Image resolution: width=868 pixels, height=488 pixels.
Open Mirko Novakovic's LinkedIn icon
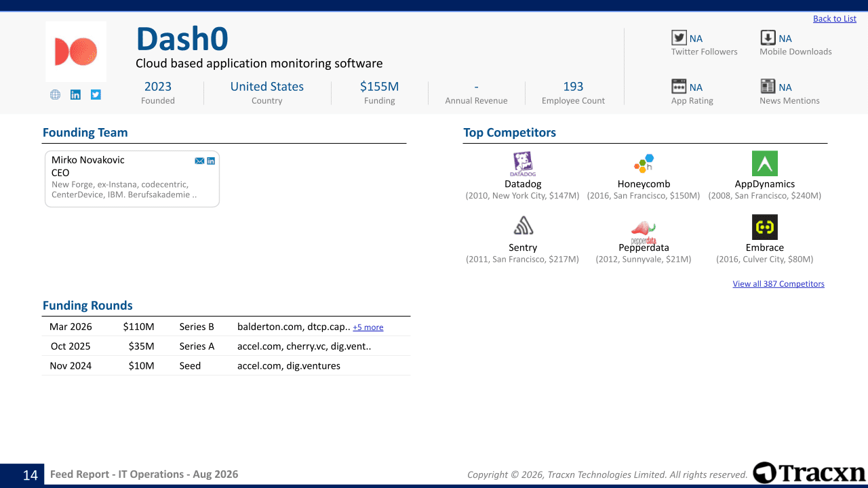[211, 161]
